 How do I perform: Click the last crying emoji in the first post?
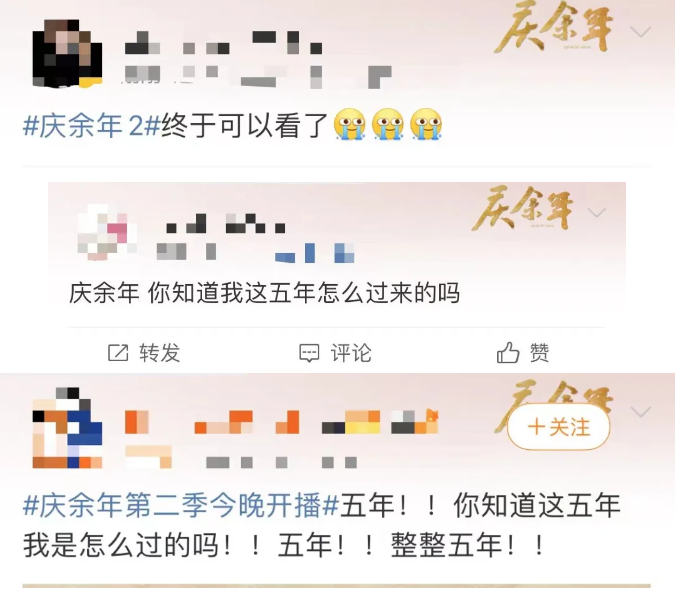(x=426, y=124)
